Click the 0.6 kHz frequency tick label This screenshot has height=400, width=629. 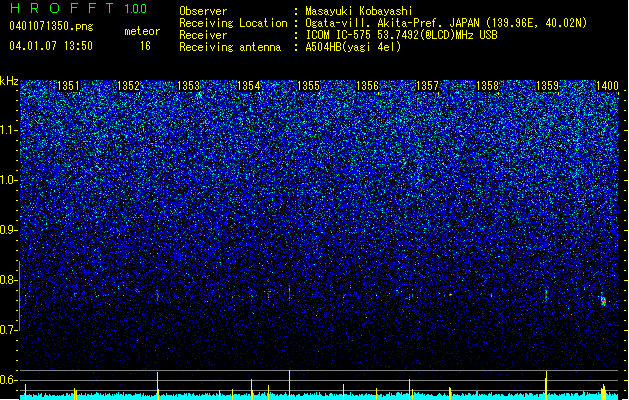tap(9, 380)
